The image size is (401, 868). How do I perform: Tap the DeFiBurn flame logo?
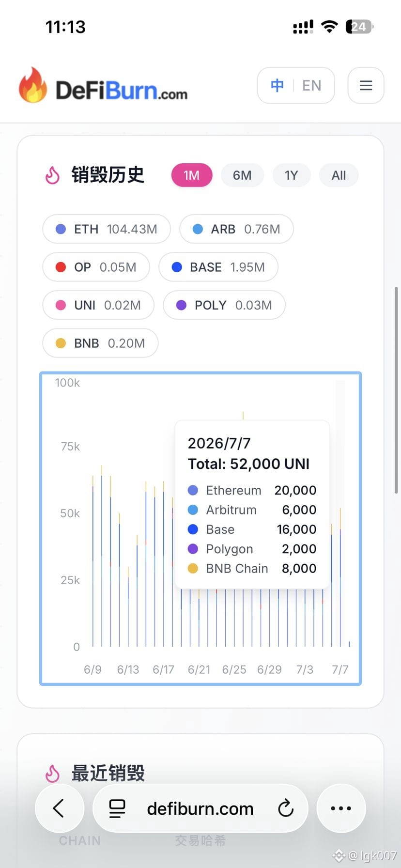coord(33,85)
